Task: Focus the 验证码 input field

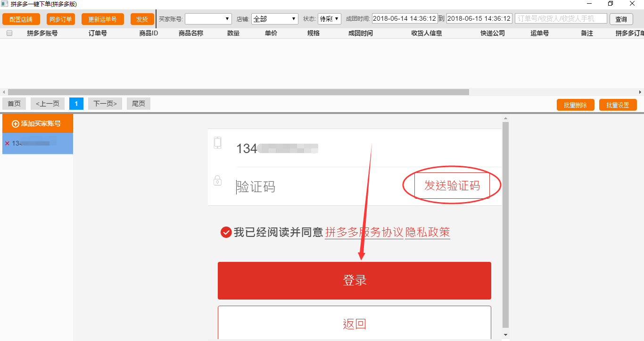Action: click(x=321, y=187)
